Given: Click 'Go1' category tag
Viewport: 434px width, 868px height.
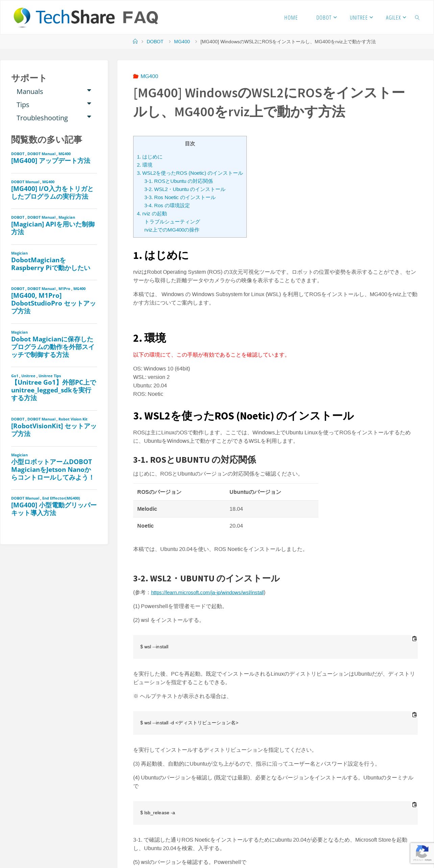Looking at the screenshot, I should click(x=15, y=376).
